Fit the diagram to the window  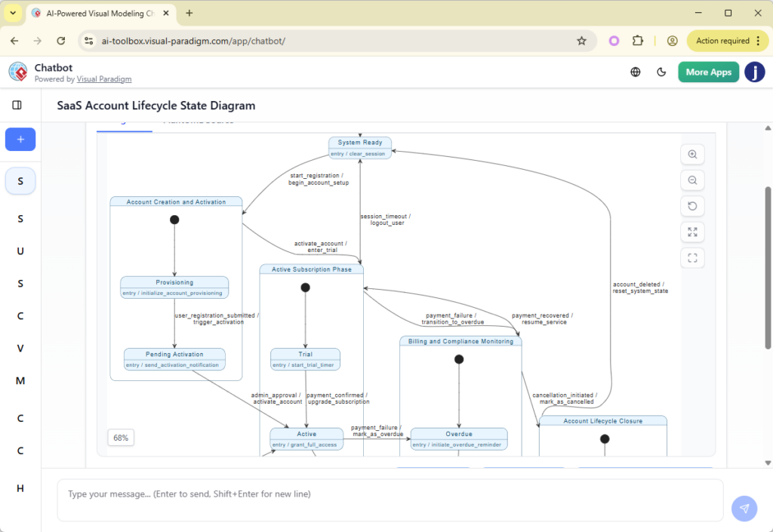[x=692, y=232]
